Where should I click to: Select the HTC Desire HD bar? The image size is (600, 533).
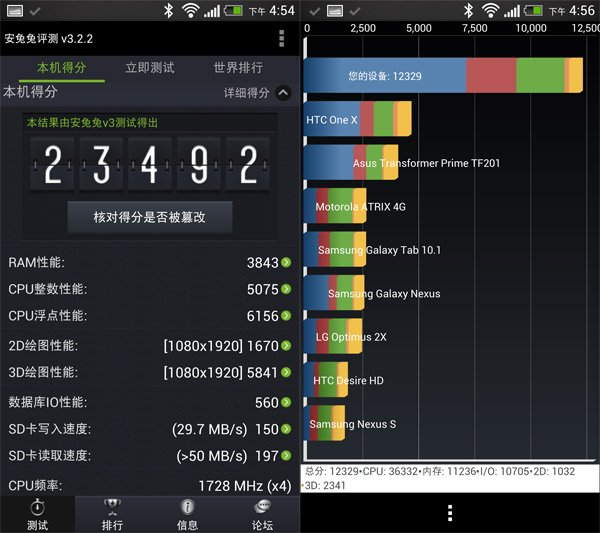(326, 380)
